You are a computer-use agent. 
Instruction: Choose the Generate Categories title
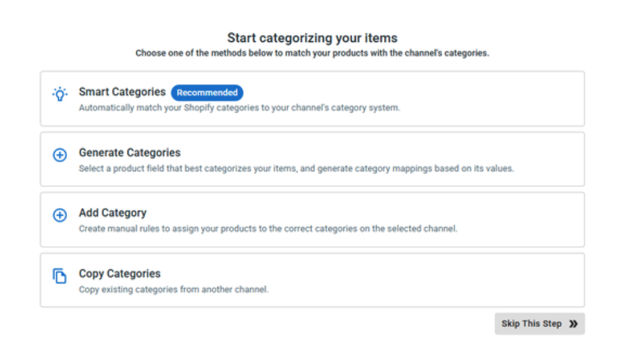pyautogui.click(x=129, y=153)
